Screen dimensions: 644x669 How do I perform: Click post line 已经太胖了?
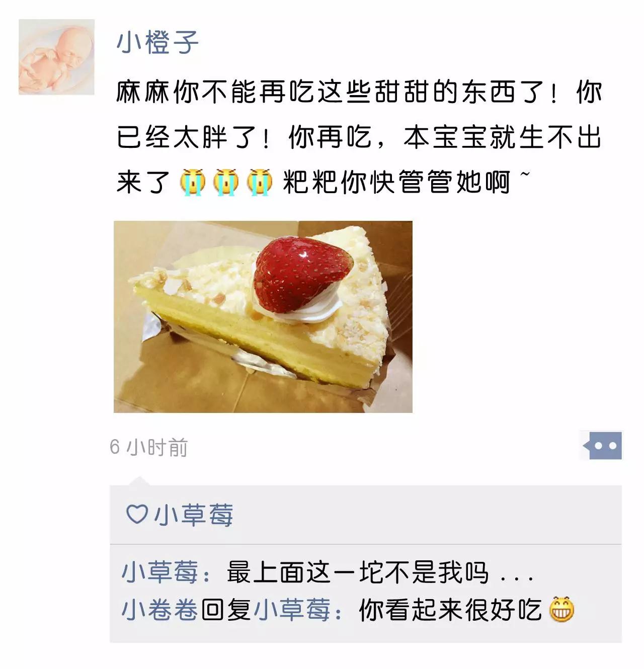click(359, 137)
